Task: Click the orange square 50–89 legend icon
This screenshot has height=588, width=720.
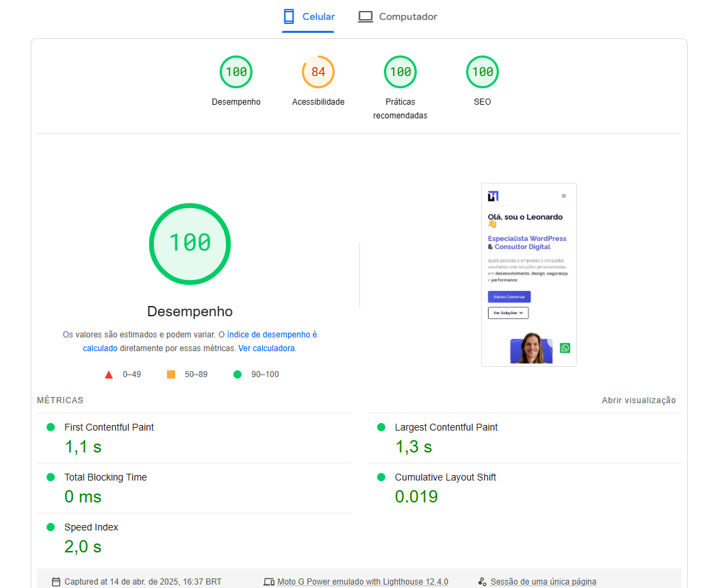Action: pyautogui.click(x=171, y=374)
